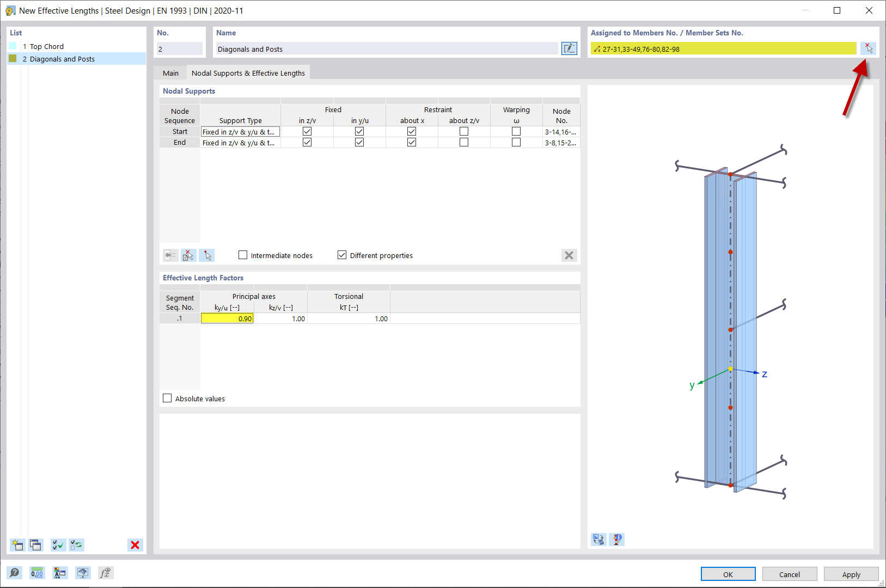This screenshot has width=886, height=588.
Task: Click the swap section view icon under the preview
Action: 598,540
